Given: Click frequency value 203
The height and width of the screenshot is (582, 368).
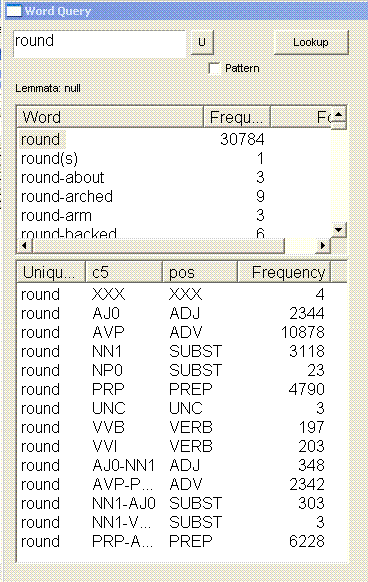Looking at the screenshot, I should [x=311, y=446].
